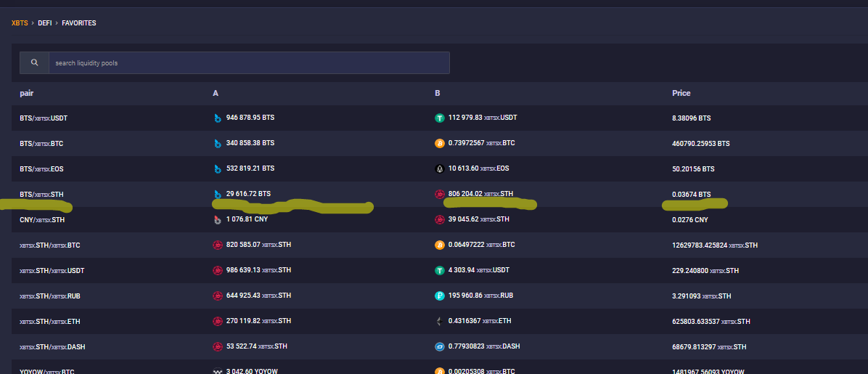Select the 0.4316367 XBTSX.ETH amount
Viewport: 868px width, 374px height.
point(480,321)
